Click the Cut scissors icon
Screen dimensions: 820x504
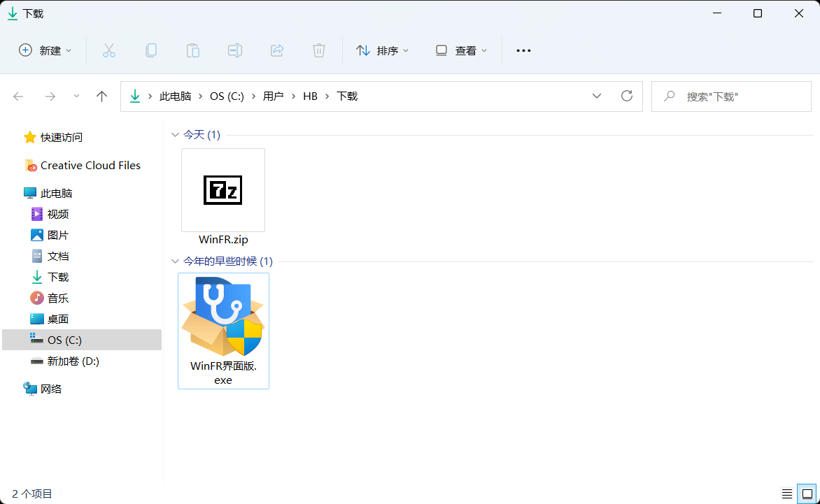coord(108,50)
